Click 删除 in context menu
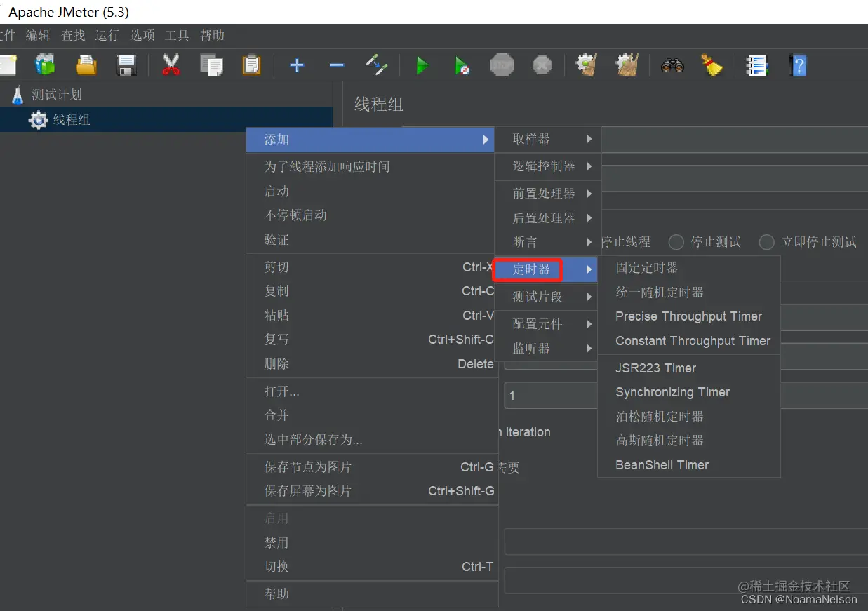The width and height of the screenshot is (868, 611). pos(372,364)
